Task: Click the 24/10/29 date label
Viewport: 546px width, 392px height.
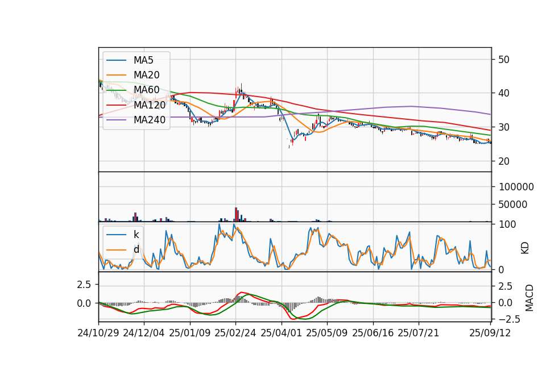Action: coord(98,333)
